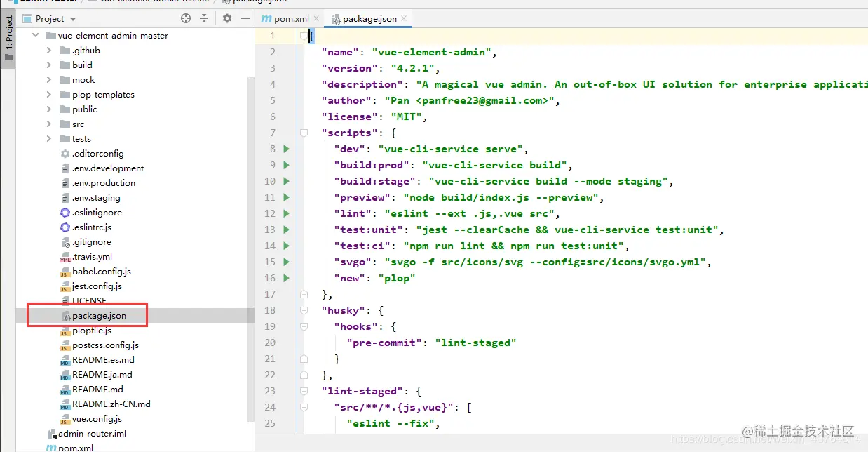The width and height of the screenshot is (868, 452).
Task: Click the .eslintignore circle file icon
Action: 65,212
